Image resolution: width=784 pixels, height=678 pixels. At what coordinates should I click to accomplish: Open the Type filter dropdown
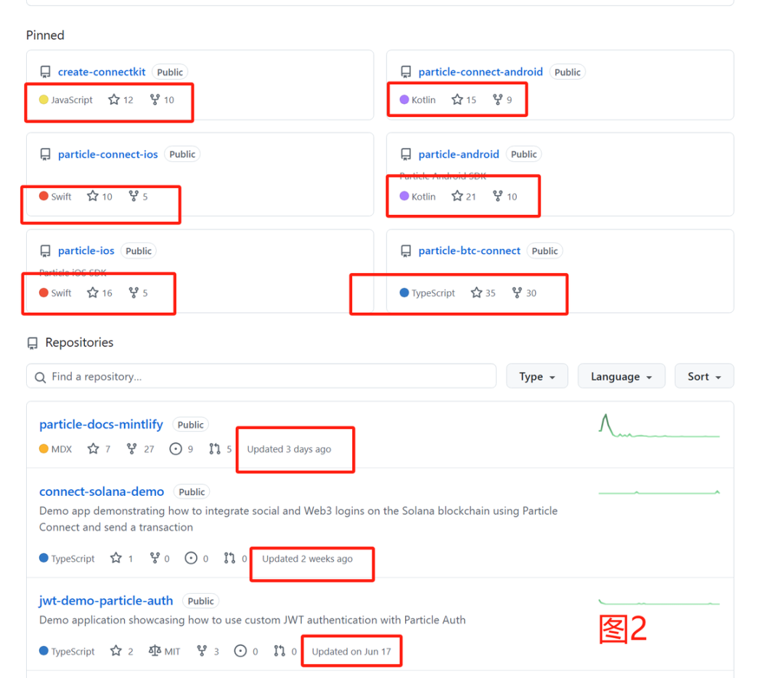tap(537, 376)
